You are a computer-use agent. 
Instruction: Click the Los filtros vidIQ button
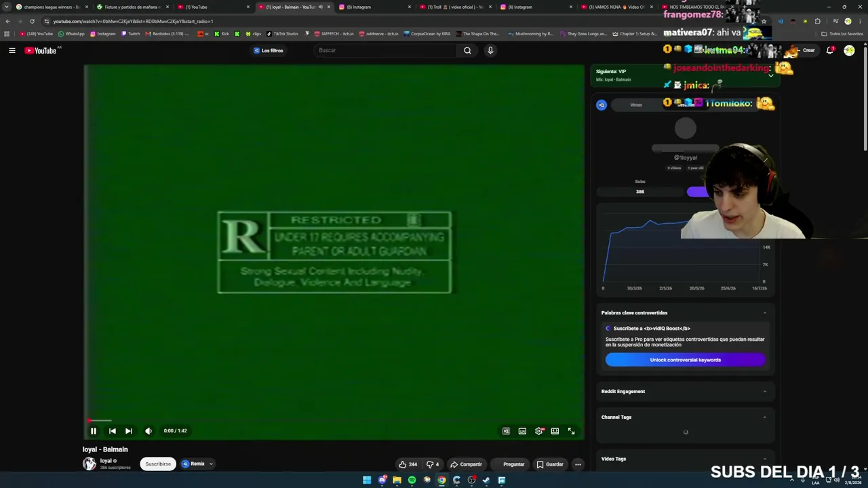[x=269, y=50]
